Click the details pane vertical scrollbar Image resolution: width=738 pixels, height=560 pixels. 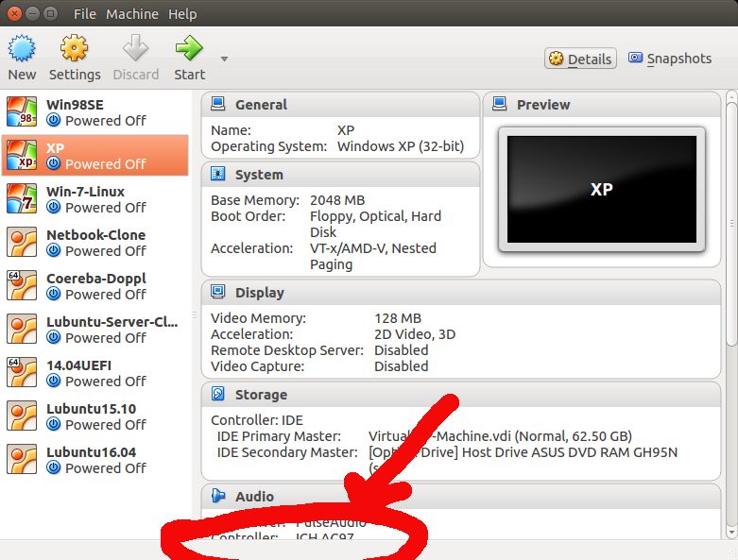731,225
